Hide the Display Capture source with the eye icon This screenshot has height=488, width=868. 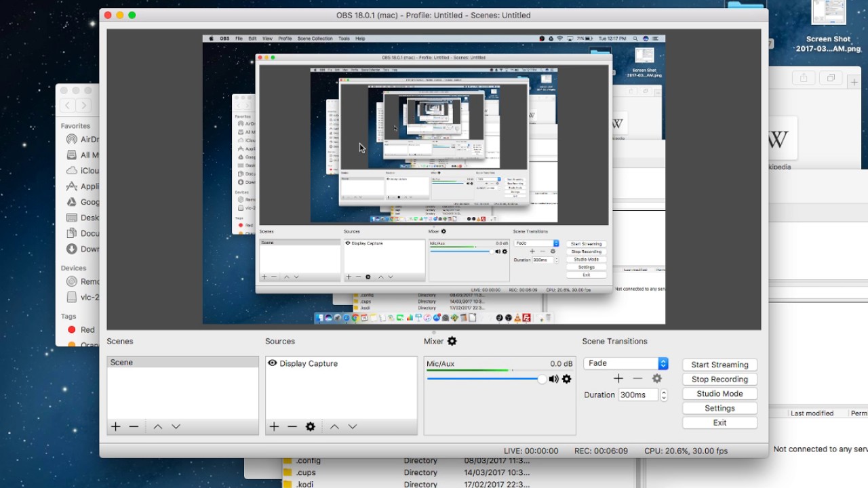pos(273,363)
